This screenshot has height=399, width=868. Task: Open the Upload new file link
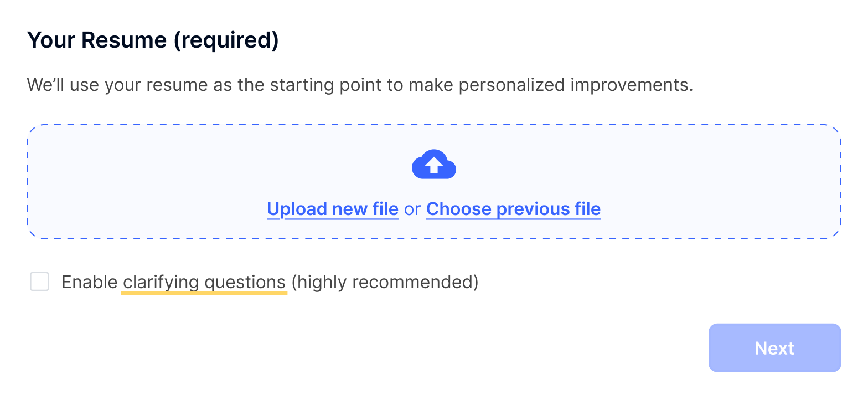point(333,209)
